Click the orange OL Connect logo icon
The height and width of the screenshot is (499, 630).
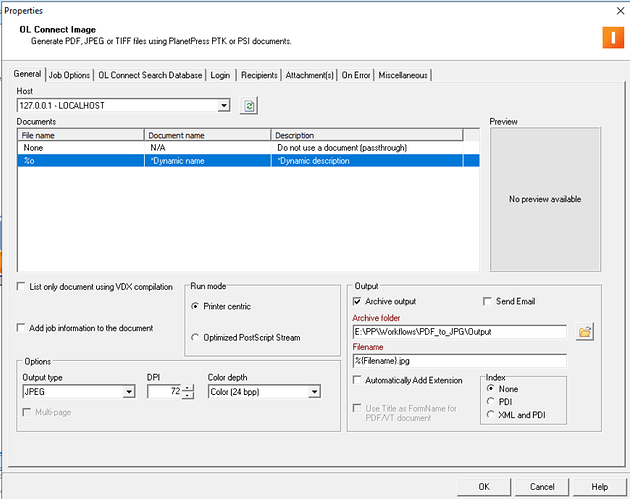click(x=608, y=38)
